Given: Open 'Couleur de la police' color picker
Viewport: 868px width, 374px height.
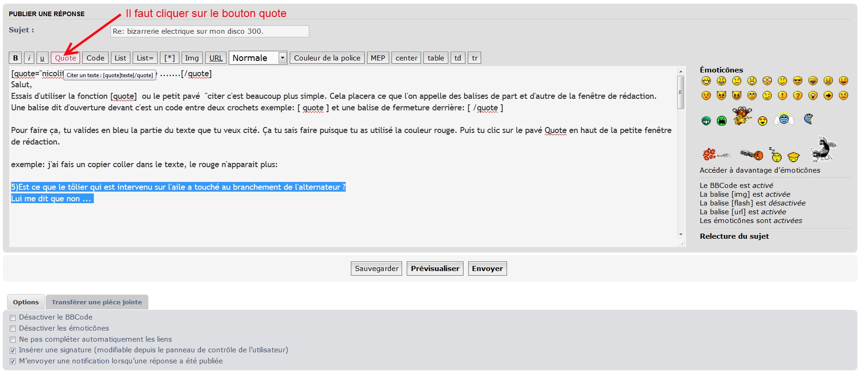Looking at the screenshot, I should coord(327,58).
